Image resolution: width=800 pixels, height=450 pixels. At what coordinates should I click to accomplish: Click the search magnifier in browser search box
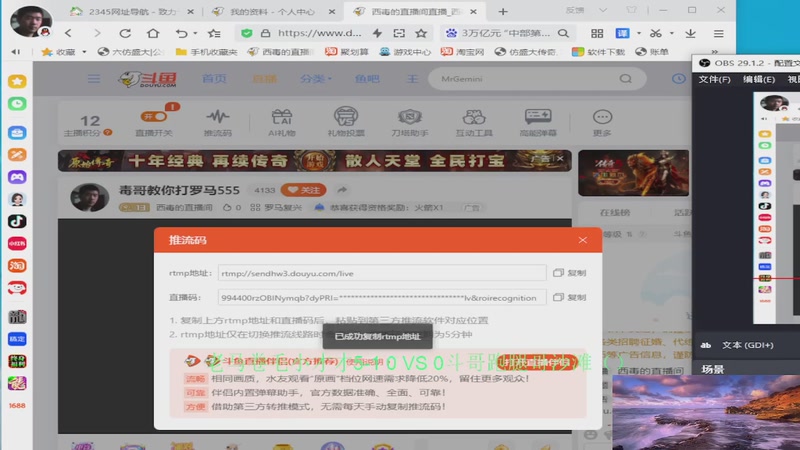point(563,33)
